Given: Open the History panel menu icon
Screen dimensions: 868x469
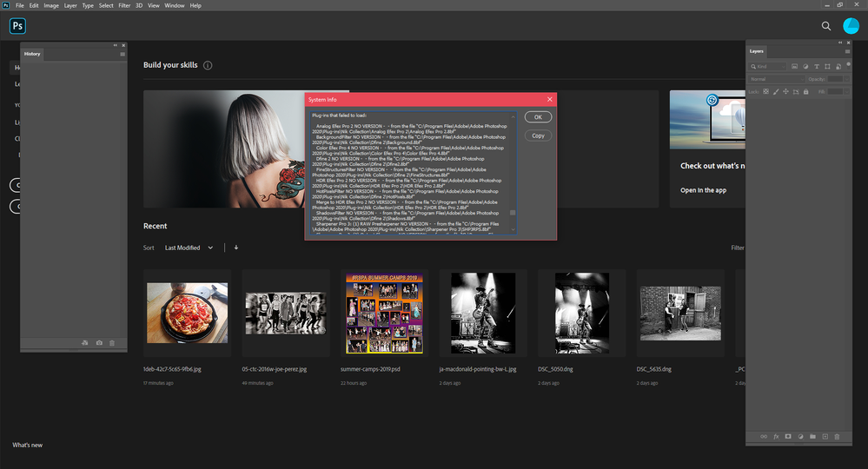Looking at the screenshot, I should [x=123, y=54].
